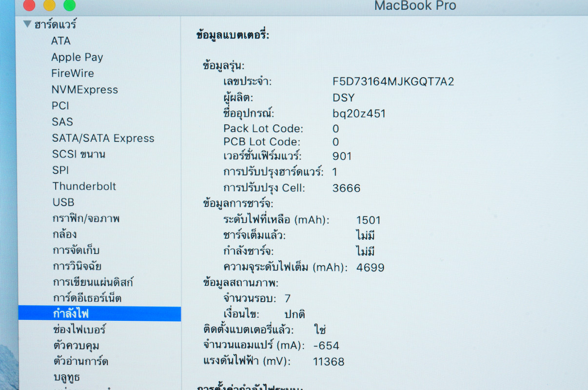
Task: Click the voltage value 11368
Action: click(329, 361)
